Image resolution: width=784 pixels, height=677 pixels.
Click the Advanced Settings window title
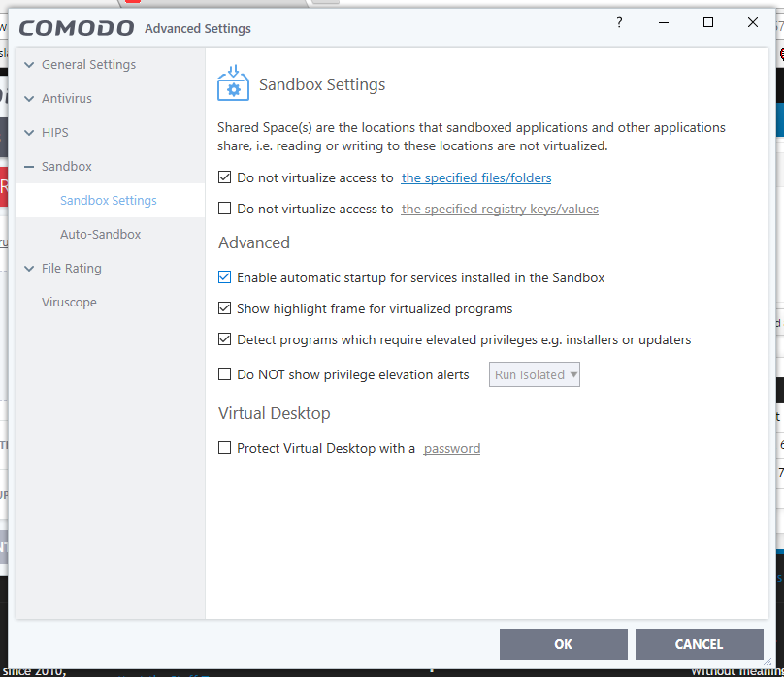click(198, 28)
